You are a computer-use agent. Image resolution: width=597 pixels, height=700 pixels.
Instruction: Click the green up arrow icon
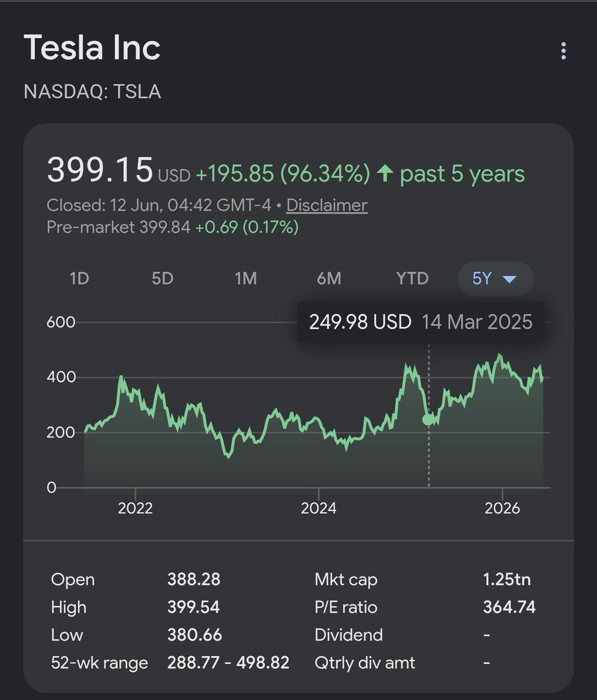(386, 173)
